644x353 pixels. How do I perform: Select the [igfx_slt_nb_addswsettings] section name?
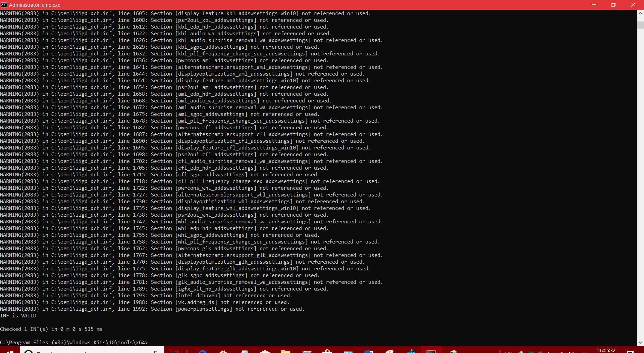pyautogui.click(x=216, y=289)
